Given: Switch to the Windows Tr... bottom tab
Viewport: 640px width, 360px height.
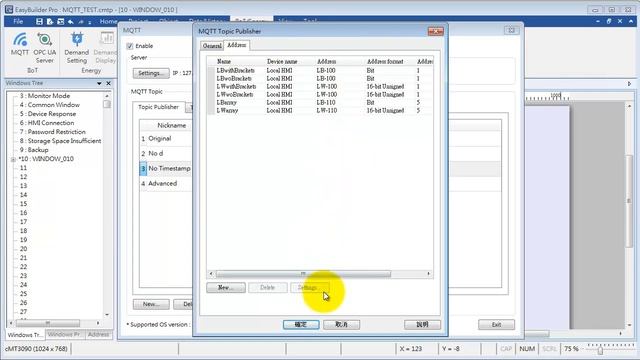Looking at the screenshot, I should coord(25,335).
